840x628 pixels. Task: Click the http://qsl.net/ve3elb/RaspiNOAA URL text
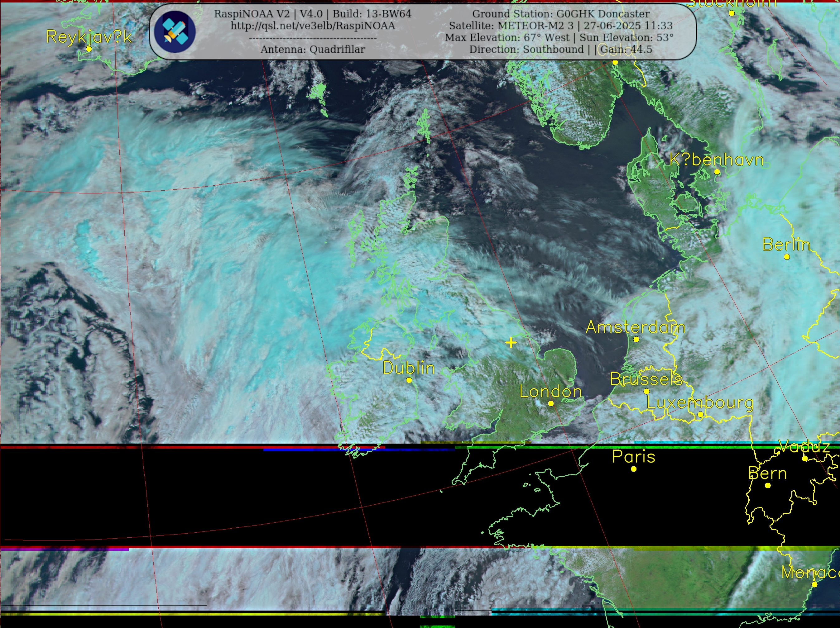[313, 26]
